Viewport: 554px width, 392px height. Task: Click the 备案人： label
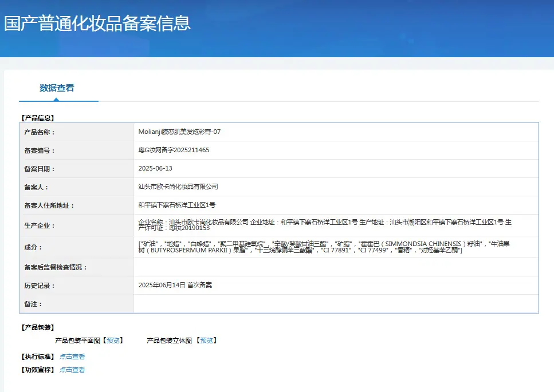coord(36,187)
